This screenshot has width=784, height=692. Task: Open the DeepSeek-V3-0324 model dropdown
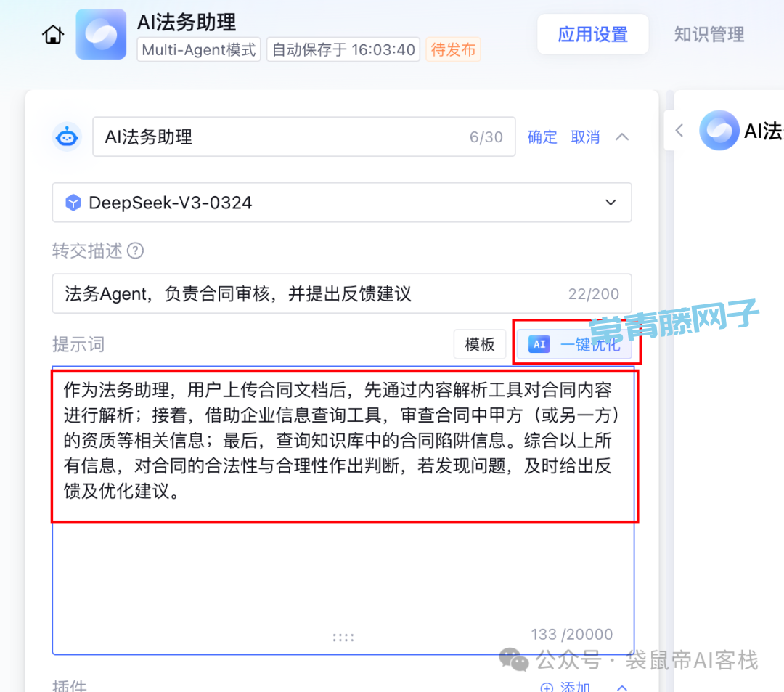click(342, 203)
